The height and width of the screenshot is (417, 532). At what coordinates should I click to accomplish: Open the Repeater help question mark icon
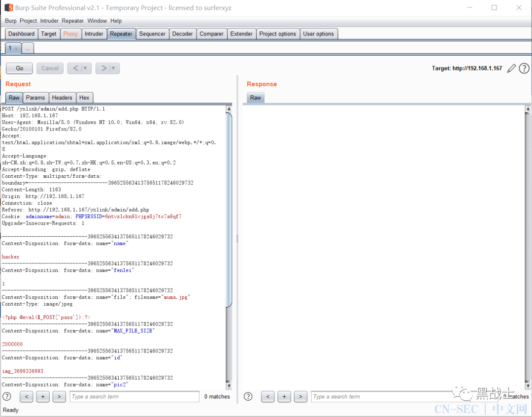(524, 68)
